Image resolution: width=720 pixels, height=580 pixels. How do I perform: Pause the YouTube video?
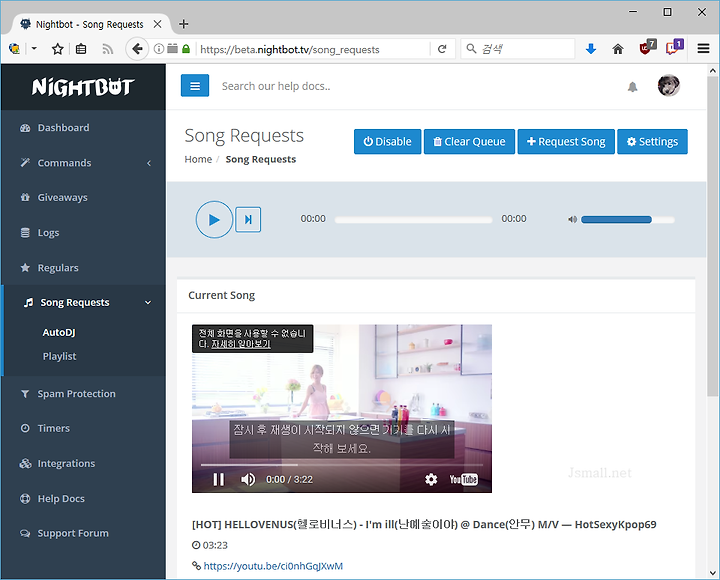point(219,479)
